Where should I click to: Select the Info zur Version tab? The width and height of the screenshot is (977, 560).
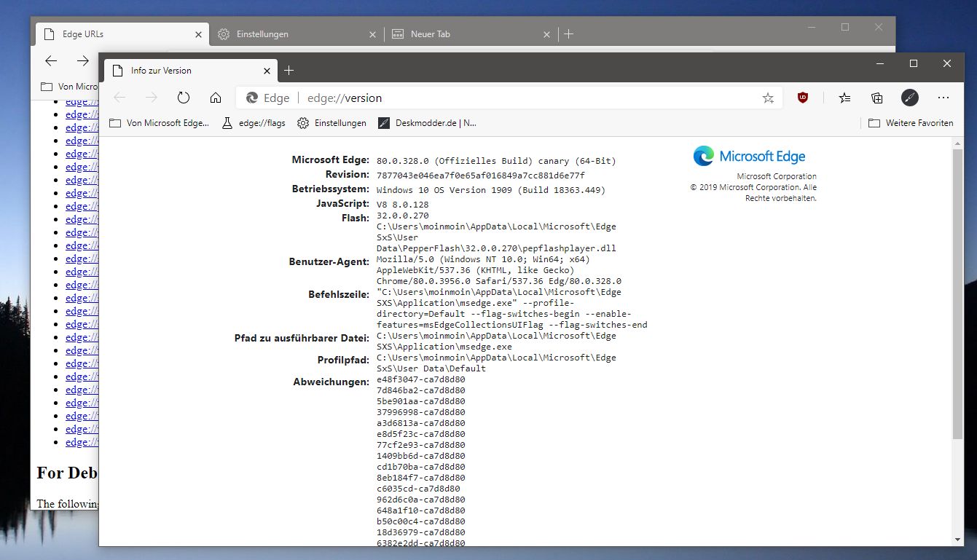click(x=190, y=71)
